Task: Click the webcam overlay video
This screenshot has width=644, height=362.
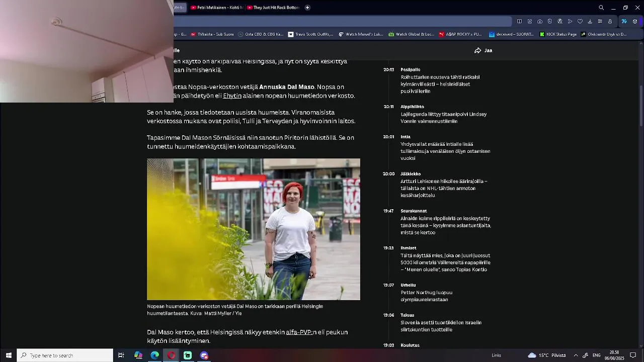Action: [x=87, y=51]
